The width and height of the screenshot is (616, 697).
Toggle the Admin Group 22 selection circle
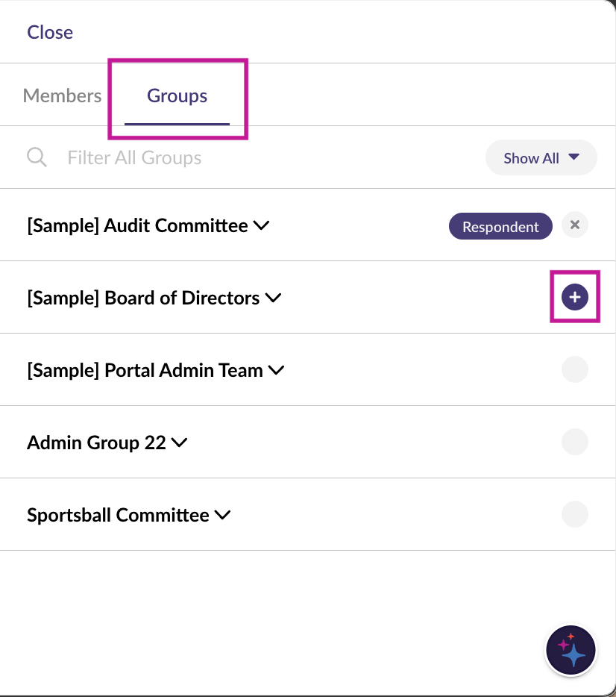574,442
